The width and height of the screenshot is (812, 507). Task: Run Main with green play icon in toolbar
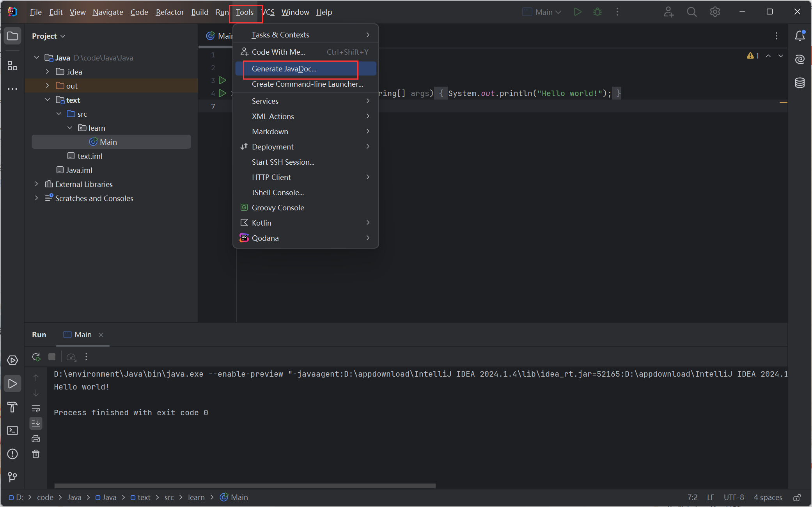click(x=578, y=12)
